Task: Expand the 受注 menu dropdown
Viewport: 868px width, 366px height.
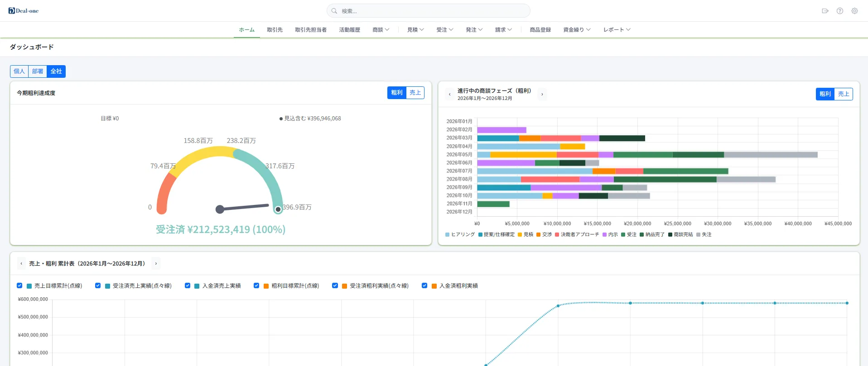Action: [x=445, y=30]
